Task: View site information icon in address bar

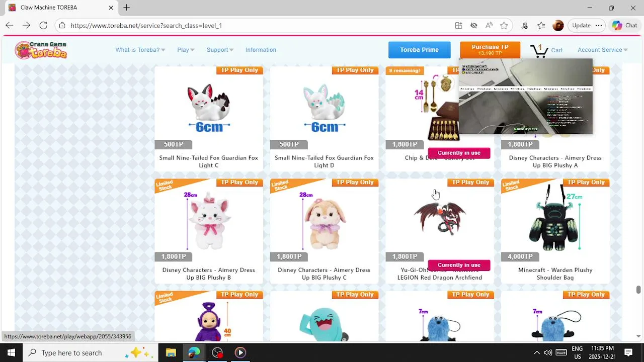Action: (61, 26)
